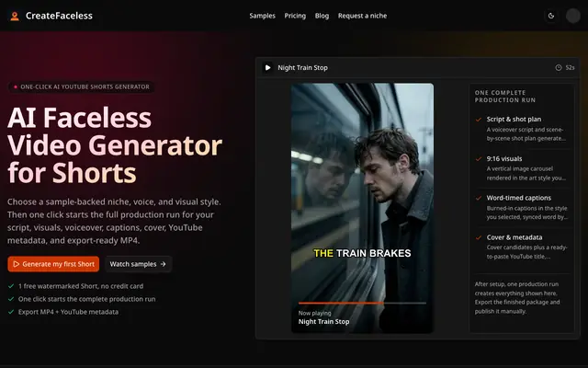Click the 9:16 visuals item
The height and width of the screenshot is (368, 588).
(522, 168)
